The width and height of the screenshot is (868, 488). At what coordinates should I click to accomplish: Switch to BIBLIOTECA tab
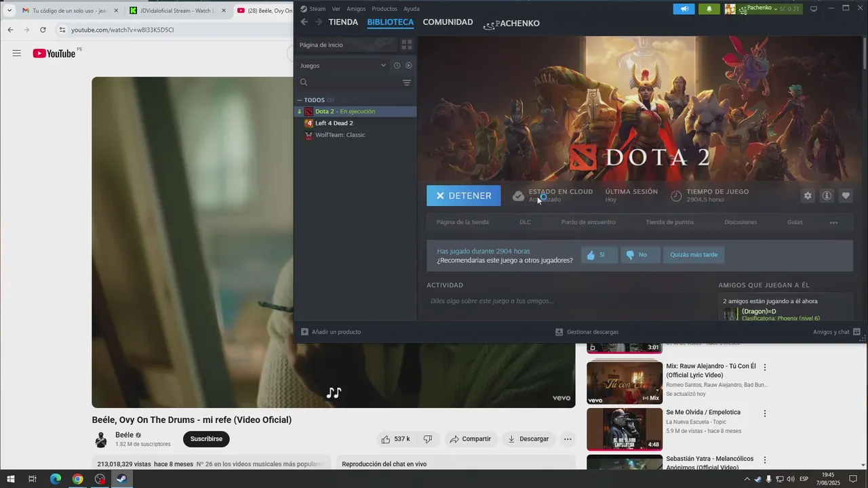(390, 22)
